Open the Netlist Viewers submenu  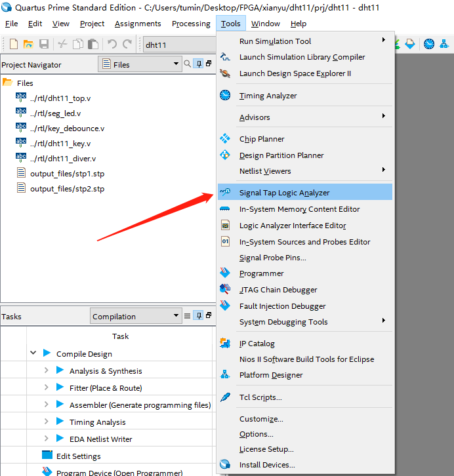pyautogui.click(x=305, y=171)
